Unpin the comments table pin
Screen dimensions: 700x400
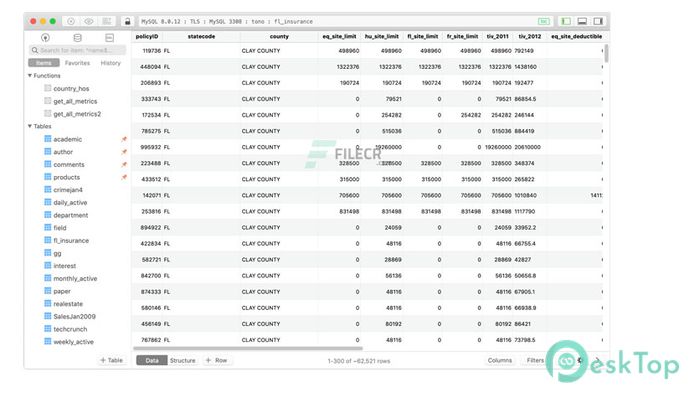124,164
